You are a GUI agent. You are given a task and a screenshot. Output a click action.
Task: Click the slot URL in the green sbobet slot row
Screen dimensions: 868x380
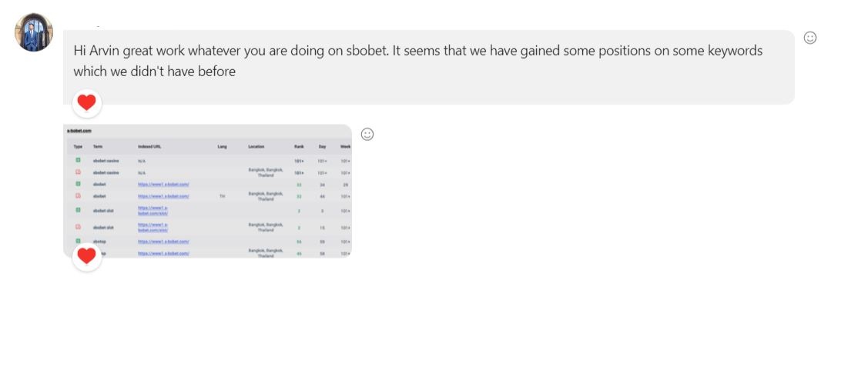point(153,209)
